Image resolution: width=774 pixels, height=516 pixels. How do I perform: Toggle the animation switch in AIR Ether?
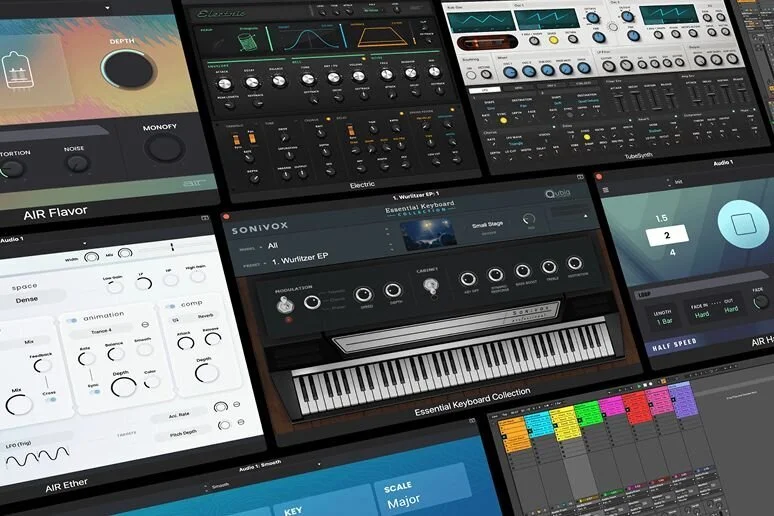(72, 320)
